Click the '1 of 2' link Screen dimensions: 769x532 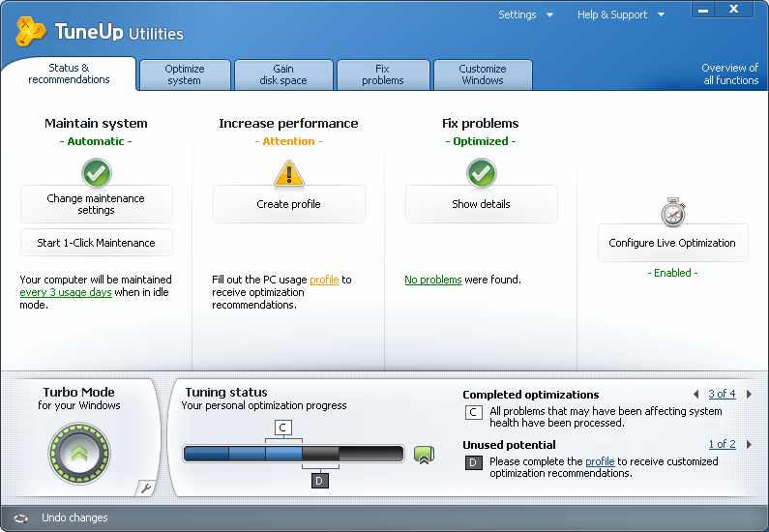pyautogui.click(x=722, y=444)
